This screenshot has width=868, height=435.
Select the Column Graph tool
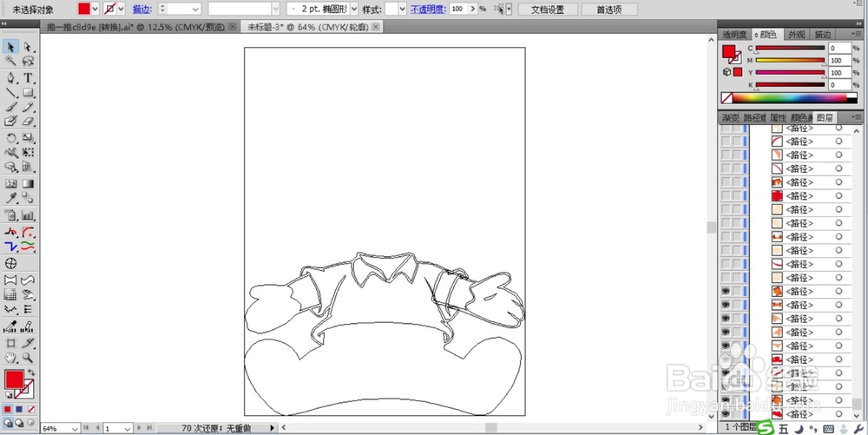28,215
